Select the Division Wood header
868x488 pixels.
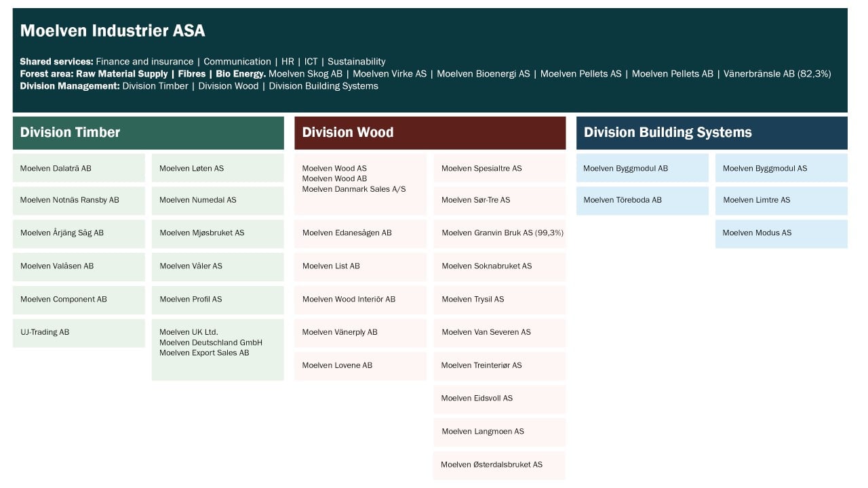click(430, 133)
